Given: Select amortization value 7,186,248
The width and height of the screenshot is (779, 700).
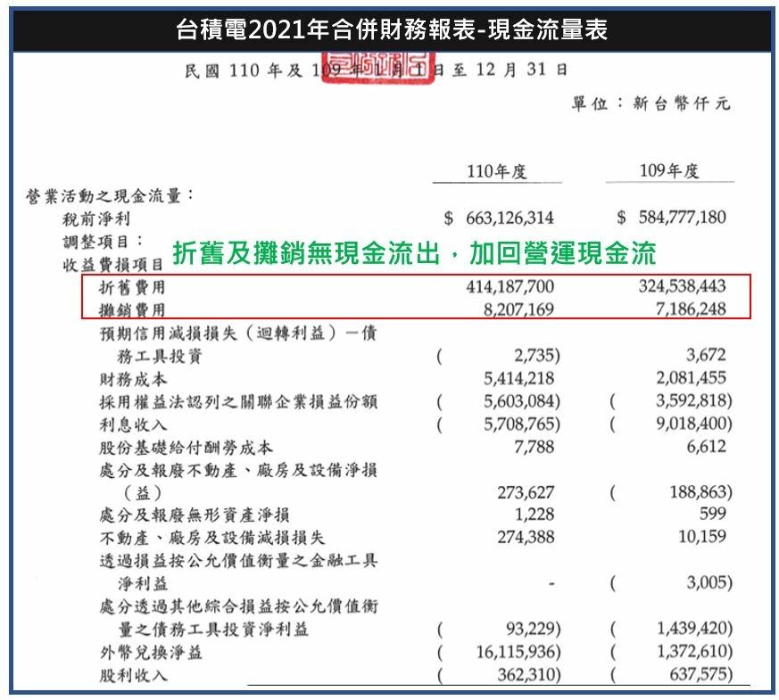Looking at the screenshot, I should tap(691, 309).
